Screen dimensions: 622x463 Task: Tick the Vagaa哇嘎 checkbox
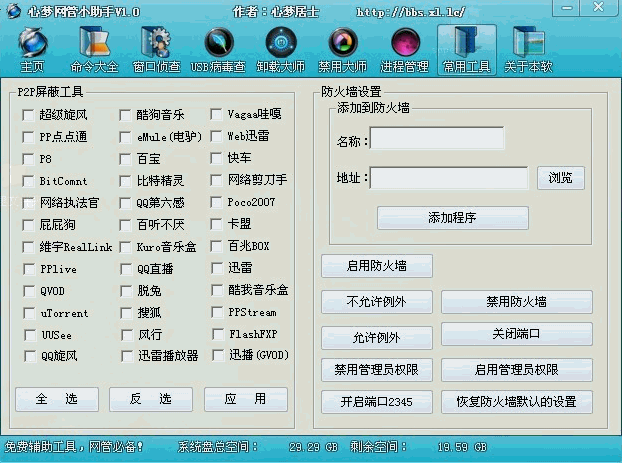click(216, 114)
